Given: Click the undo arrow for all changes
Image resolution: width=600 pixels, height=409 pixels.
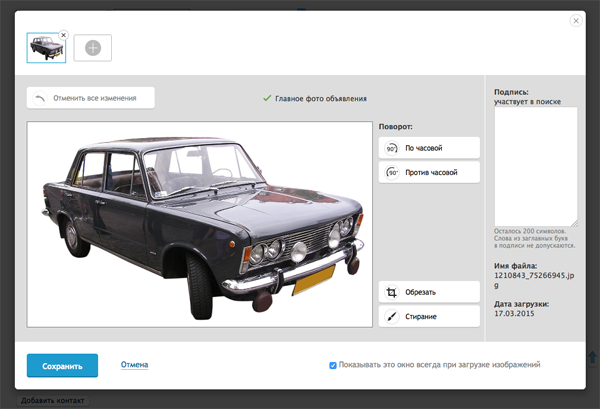Looking at the screenshot, I should [x=40, y=98].
